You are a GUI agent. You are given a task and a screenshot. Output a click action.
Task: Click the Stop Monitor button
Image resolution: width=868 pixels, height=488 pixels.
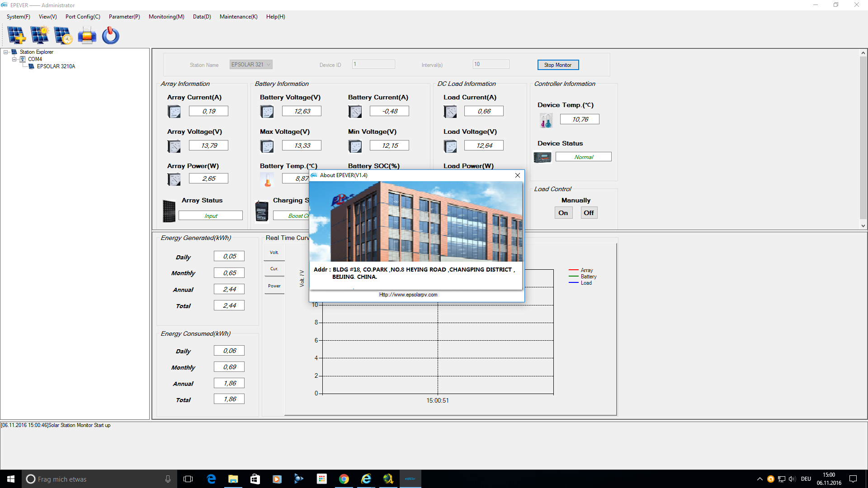point(558,65)
